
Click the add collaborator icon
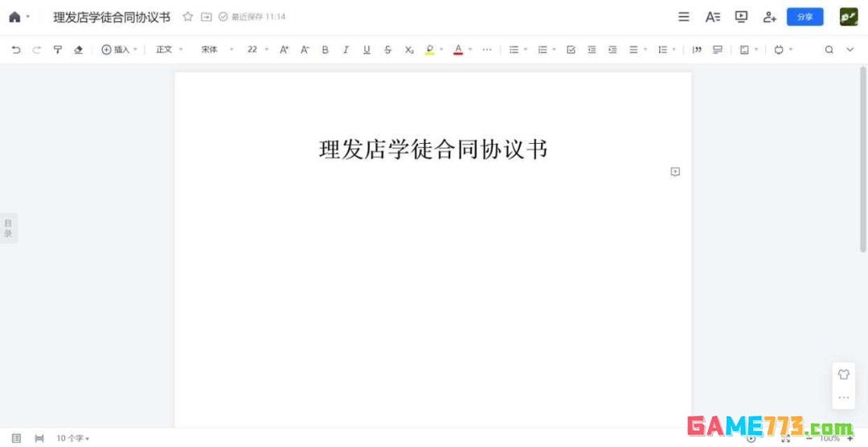point(769,17)
